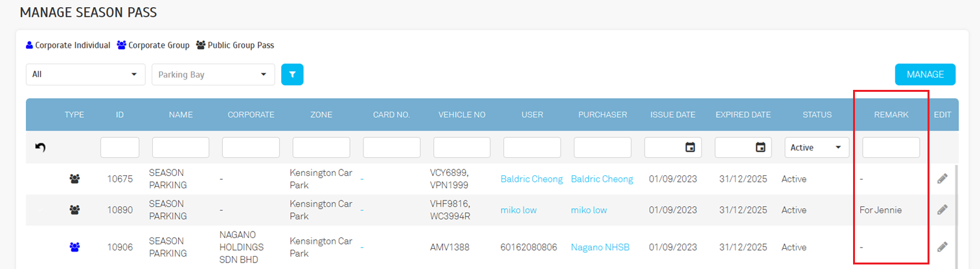Open purchaser link Nagano NHSB
Viewport: 980px width, 269px height.
click(600, 247)
